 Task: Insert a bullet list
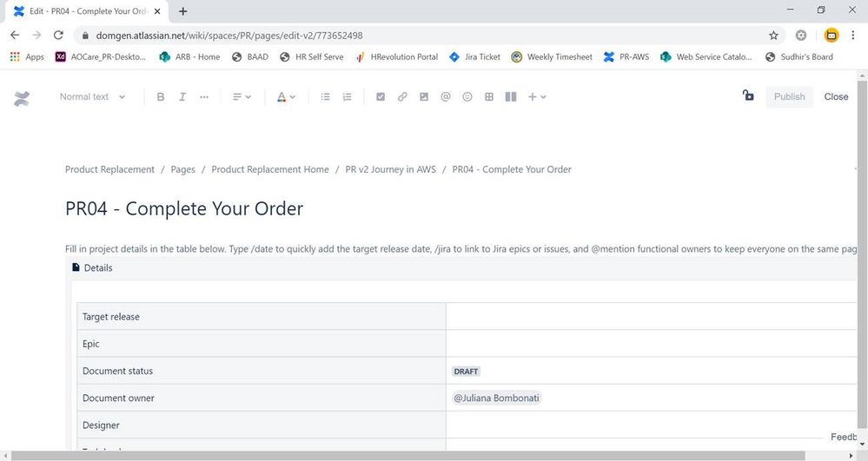[x=326, y=97]
